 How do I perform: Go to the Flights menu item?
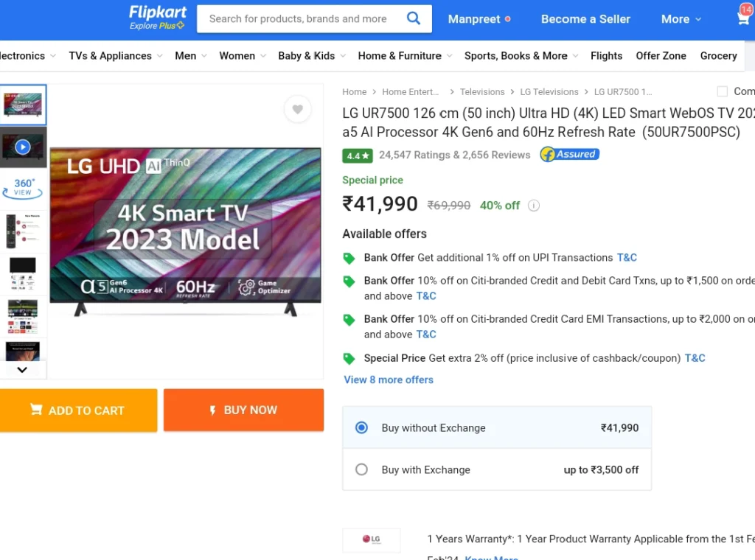pyautogui.click(x=606, y=56)
